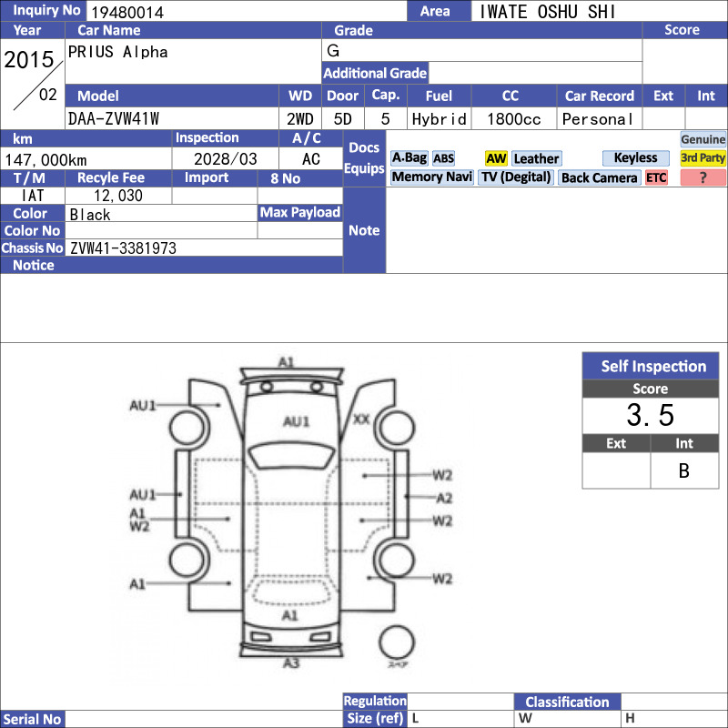728x728 pixels.
Task: Click the Keyless equipment badge
Action: coord(635,157)
